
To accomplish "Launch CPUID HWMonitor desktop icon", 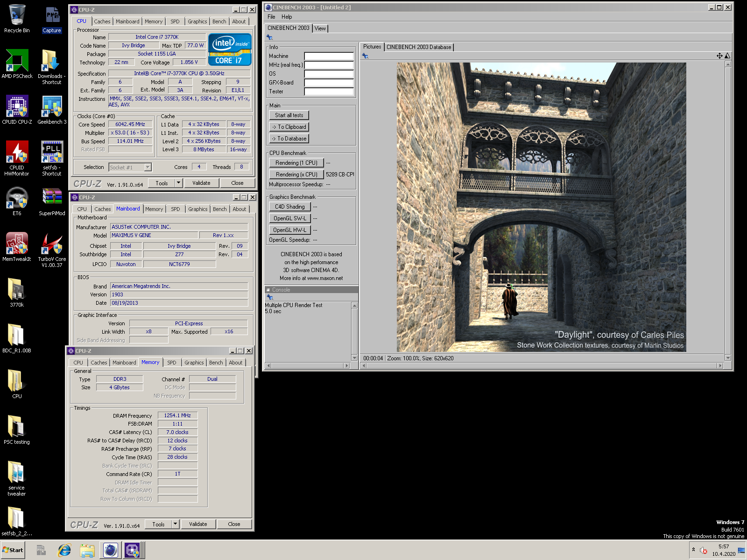I will point(17,158).
